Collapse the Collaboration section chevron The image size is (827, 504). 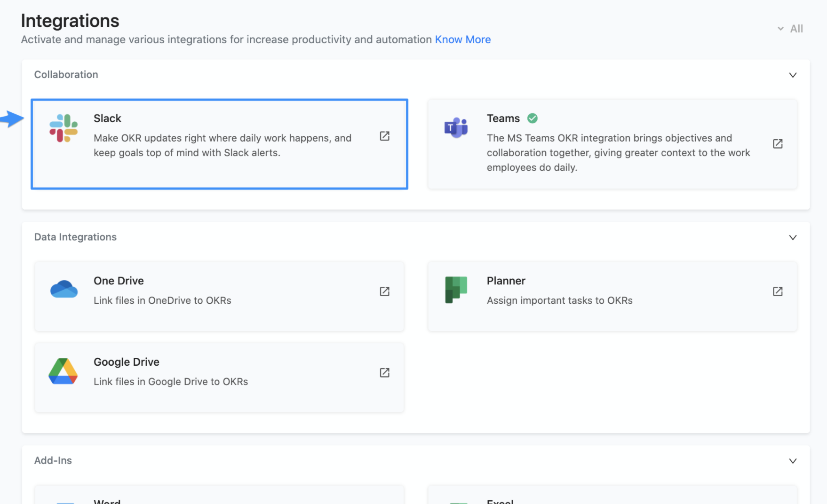click(793, 75)
